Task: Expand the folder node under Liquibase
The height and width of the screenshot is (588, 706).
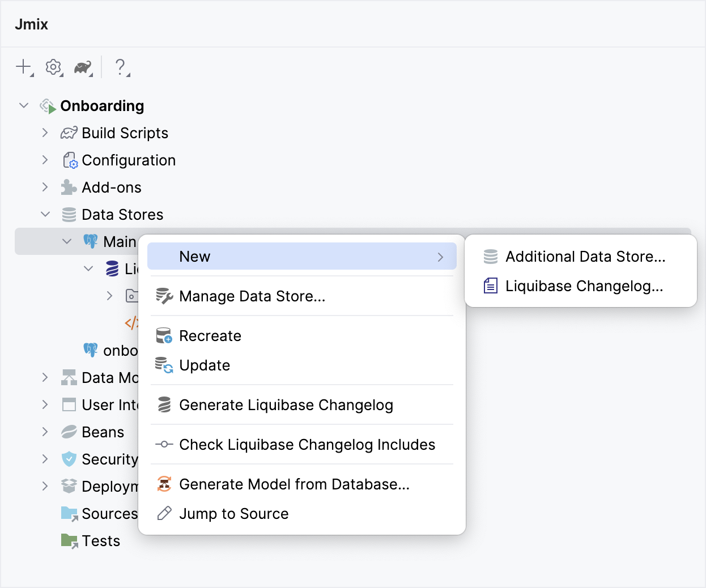Action: pyautogui.click(x=110, y=296)
